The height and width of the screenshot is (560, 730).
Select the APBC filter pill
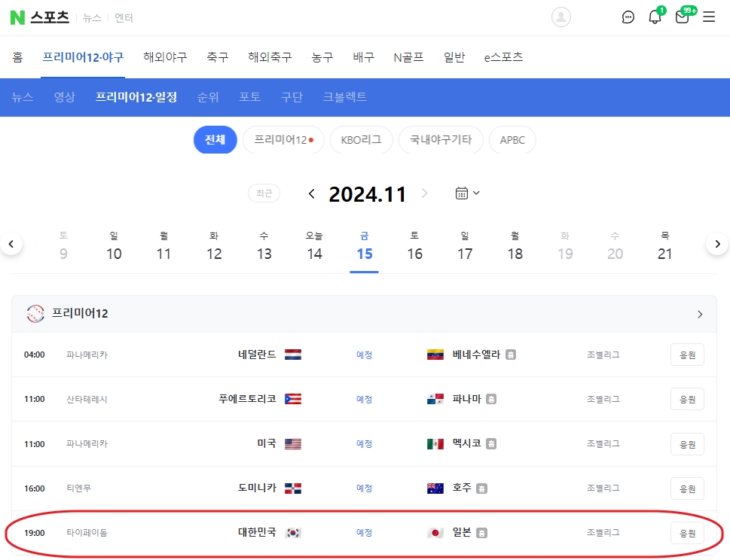click(512, 139)
